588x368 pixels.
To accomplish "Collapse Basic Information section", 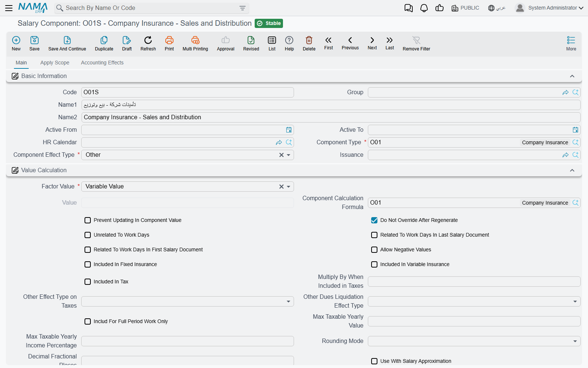I will 572,76.
